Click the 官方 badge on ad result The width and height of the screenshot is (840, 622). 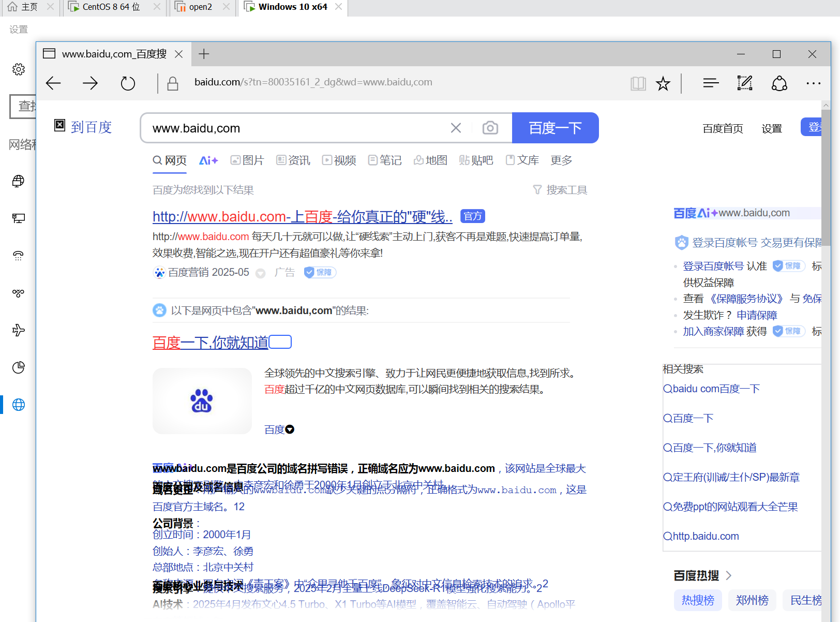tap(473, 216)
